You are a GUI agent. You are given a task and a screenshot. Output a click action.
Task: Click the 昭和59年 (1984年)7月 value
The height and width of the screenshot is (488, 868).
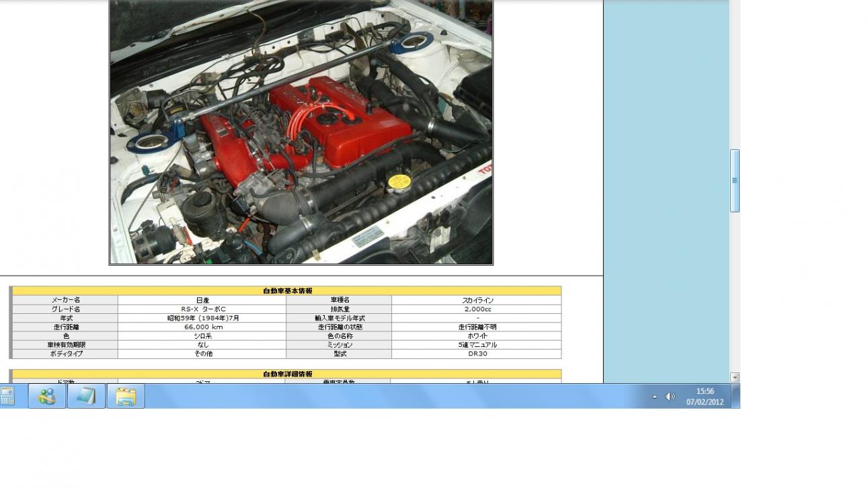tap(202, 318)
